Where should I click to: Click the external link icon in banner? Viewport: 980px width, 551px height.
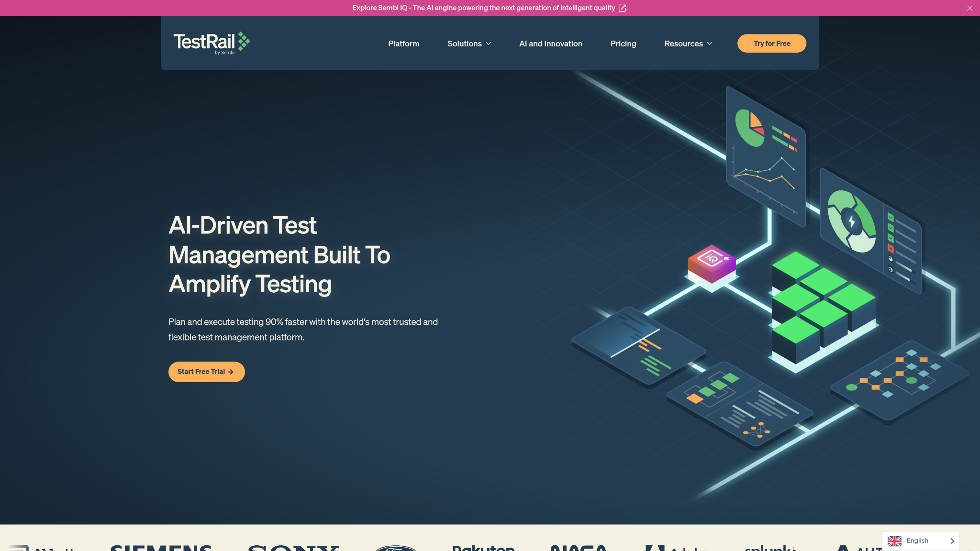pos(622,8)
